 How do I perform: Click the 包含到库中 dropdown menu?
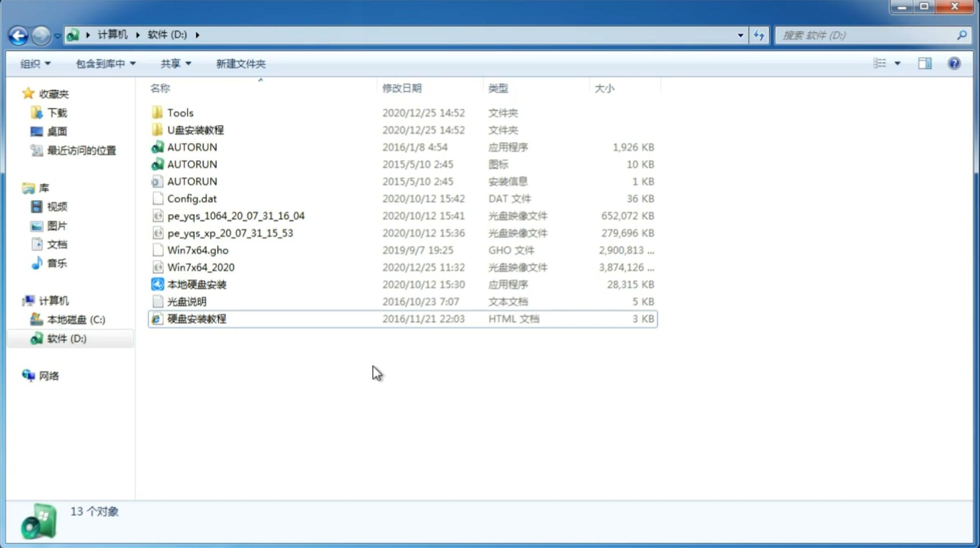coord(105,63)
